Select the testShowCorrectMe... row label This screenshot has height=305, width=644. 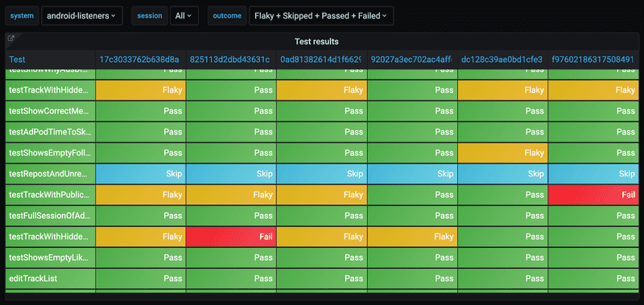[x=50, y=111]
